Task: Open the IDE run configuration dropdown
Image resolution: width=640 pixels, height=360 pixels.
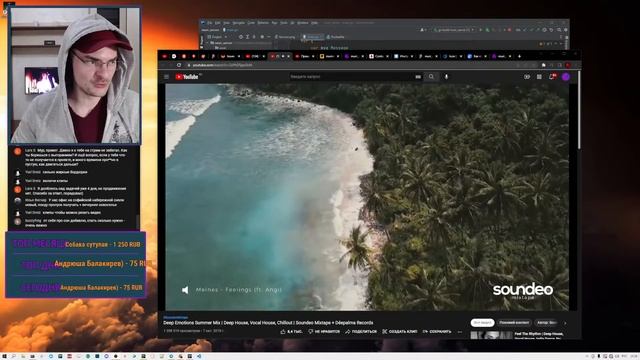Action: [x=454, y=30]
